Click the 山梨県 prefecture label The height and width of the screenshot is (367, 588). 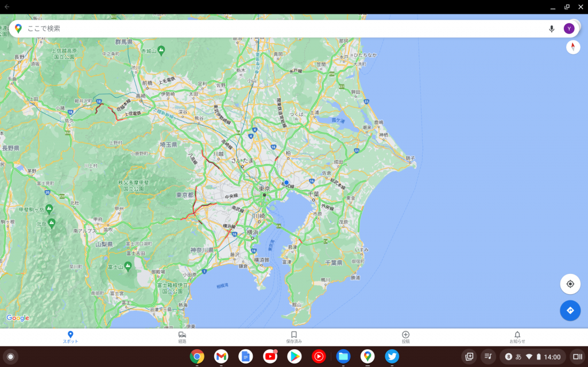104,244
